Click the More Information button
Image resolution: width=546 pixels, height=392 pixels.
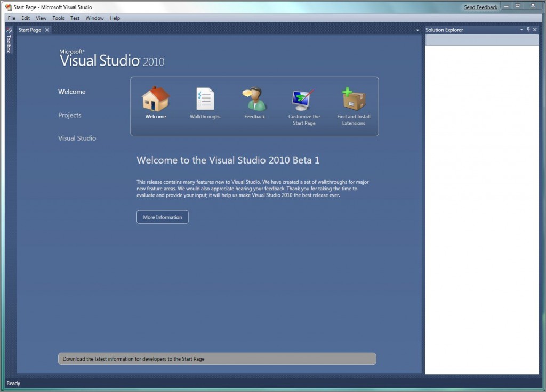[163, 217]
